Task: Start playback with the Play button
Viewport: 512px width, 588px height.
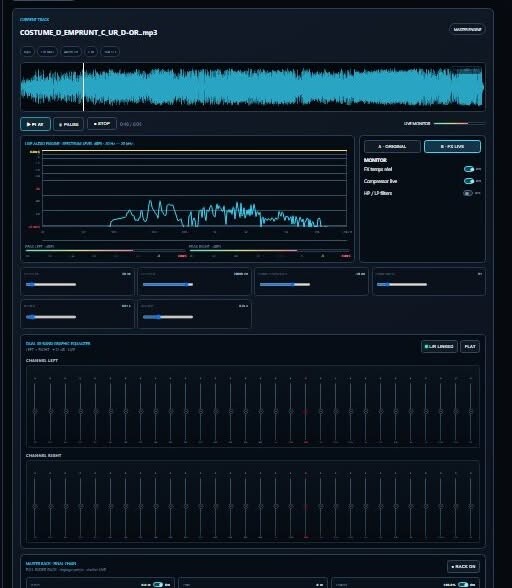Action: pos(36,124)
